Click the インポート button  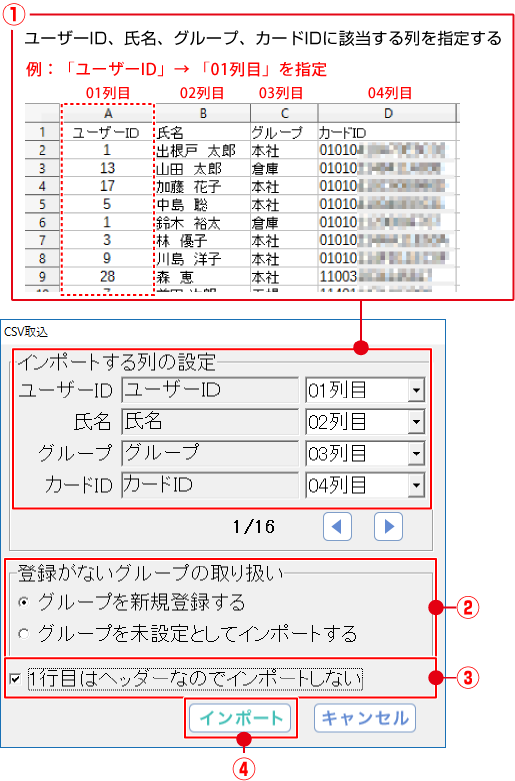[240, 718]
